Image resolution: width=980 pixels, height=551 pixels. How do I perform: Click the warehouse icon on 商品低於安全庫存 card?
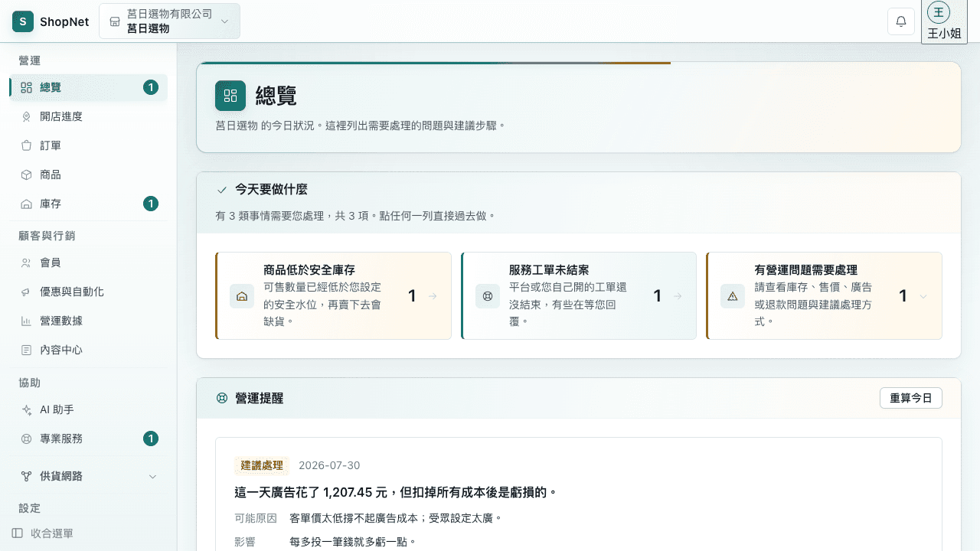242,296
